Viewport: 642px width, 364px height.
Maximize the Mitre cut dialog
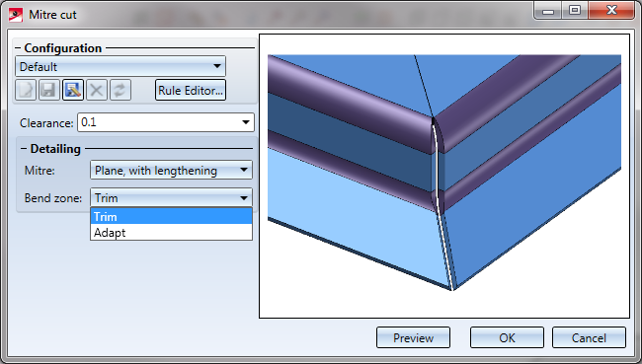(x=575, y=11)
